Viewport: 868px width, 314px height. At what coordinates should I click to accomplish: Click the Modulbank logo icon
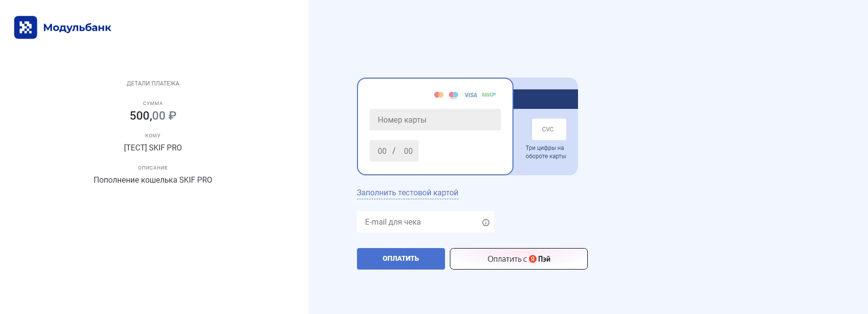pyautogui.click(x=25, y=27)
